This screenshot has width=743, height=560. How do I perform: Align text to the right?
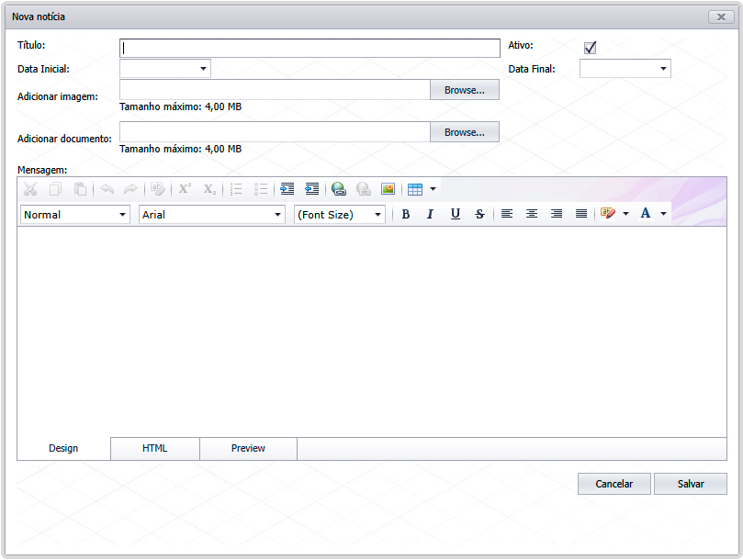coord(557,214)
